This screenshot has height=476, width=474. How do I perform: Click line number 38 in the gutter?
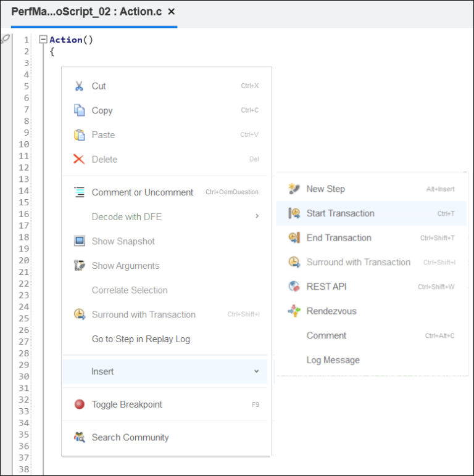point(24,469)
